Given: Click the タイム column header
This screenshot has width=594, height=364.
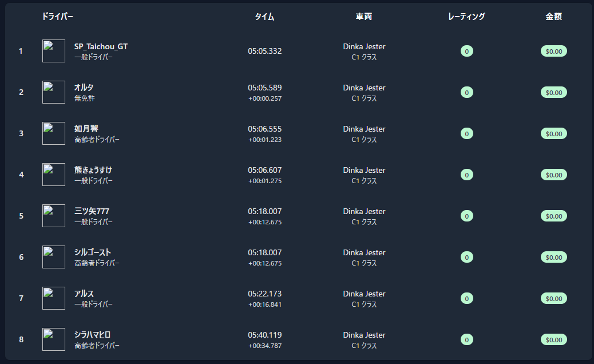Looking at the screenshot, I should (x=264, y=17).
